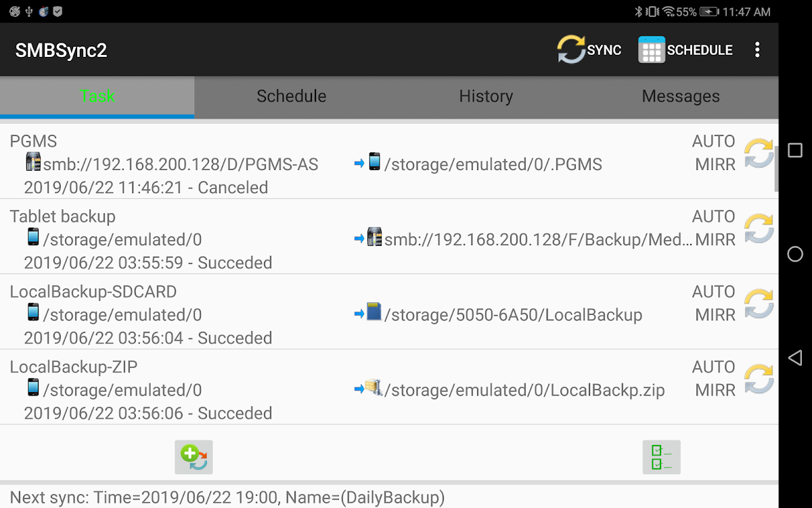The height and width of the screenshot is (508, 812).
Task: Run sync for the PGMS task
Action: coord(759,153)
